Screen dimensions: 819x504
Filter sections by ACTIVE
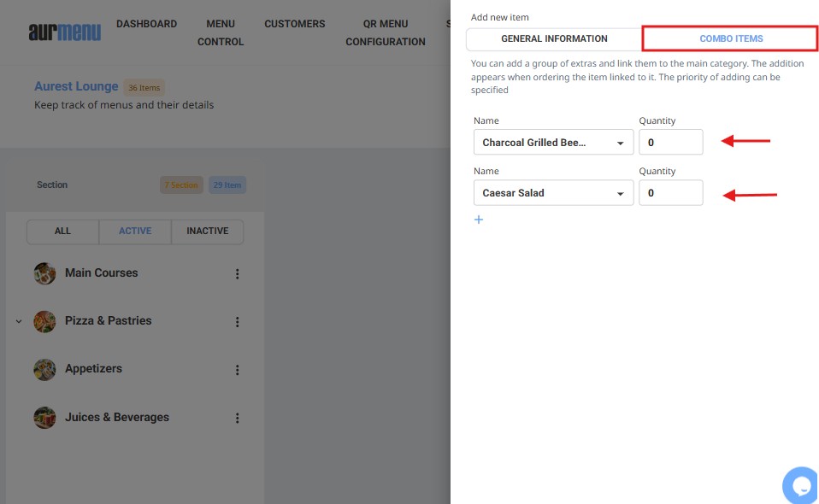135,231
